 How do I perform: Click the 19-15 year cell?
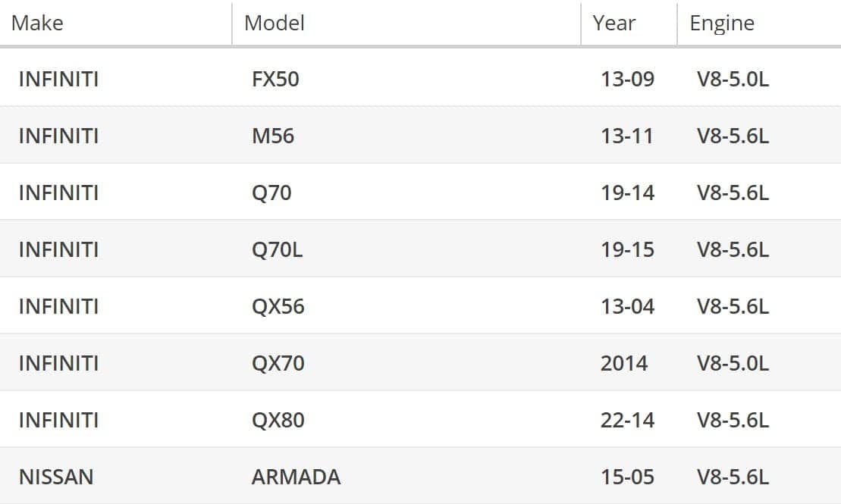(627, 249)
